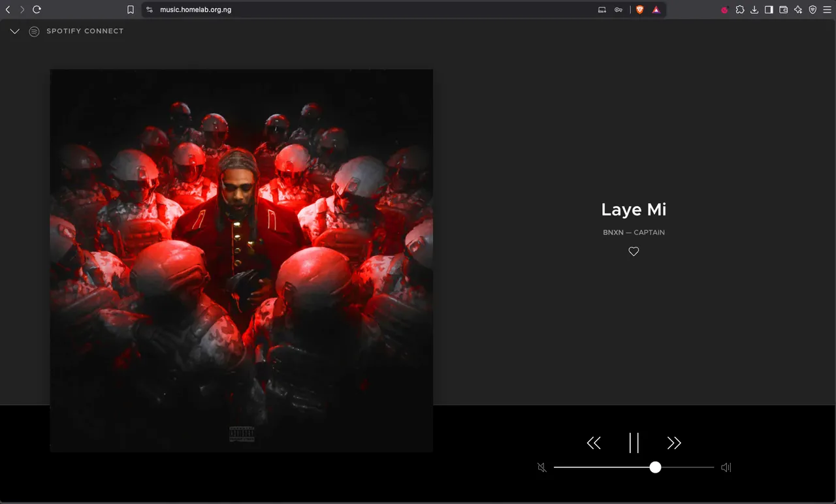Open the extensions puzzle-piece menu
The image size is (836, 504).
(x=740, y=10)
